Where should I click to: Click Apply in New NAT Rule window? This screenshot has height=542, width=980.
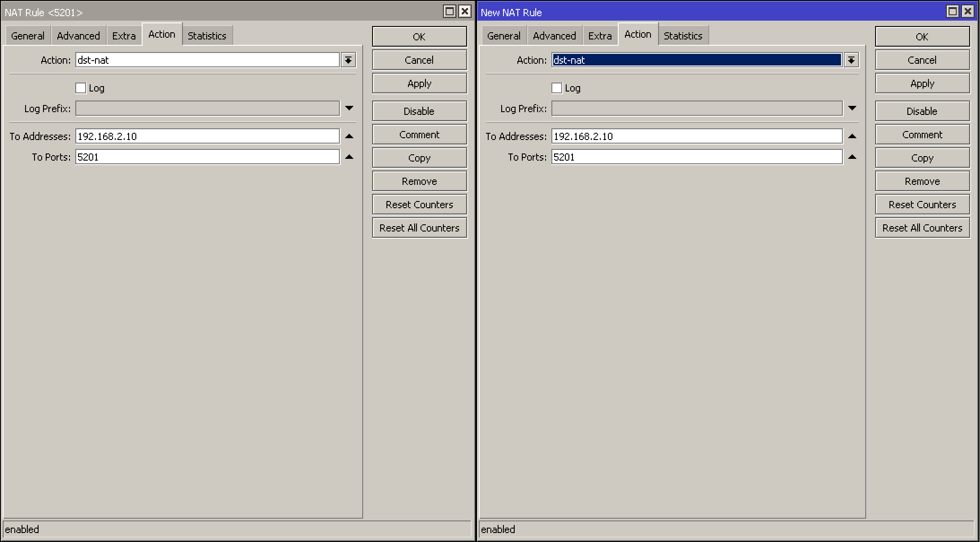pyautogui.click(x=923, y=83)
